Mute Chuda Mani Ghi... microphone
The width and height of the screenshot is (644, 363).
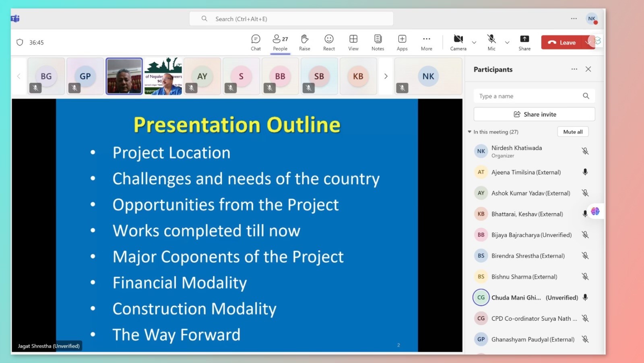tap(585, 297)
